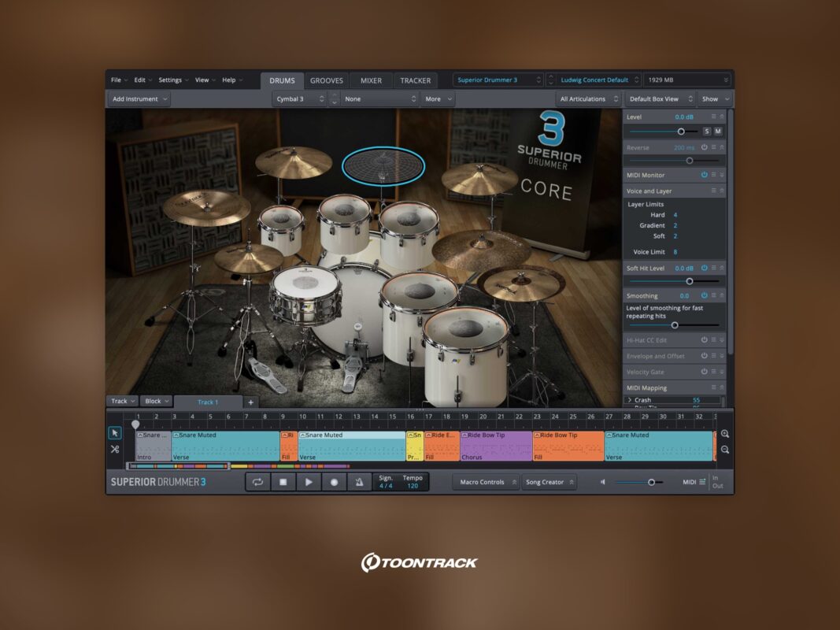
Task: Open the Default Box View dropdown
Action: 660,99
